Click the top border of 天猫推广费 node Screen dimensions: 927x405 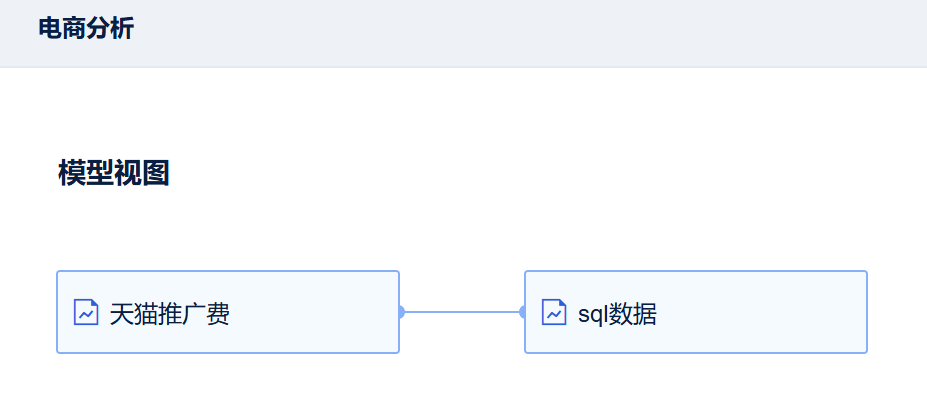pos(228,271)
